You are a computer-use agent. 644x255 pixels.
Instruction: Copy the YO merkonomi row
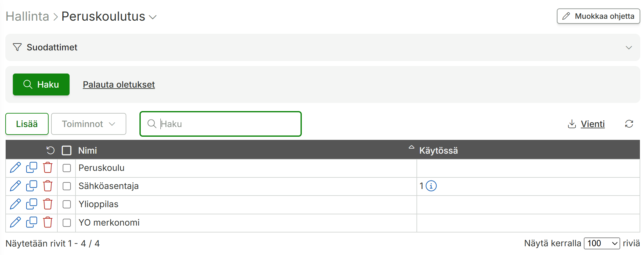click(x=32, y=222)
